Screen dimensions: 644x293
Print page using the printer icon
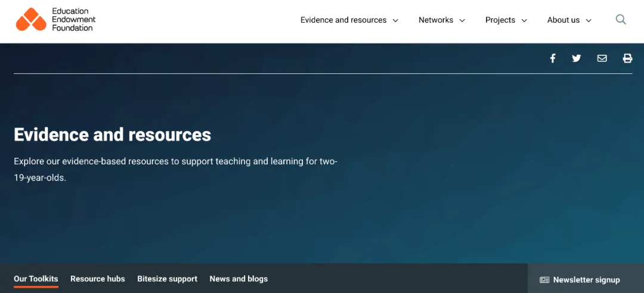(627, 58)
